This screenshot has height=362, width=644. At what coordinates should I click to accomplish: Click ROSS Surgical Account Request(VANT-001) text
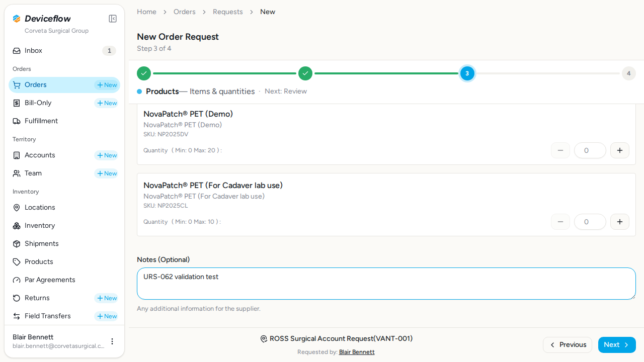coord(341,339)
